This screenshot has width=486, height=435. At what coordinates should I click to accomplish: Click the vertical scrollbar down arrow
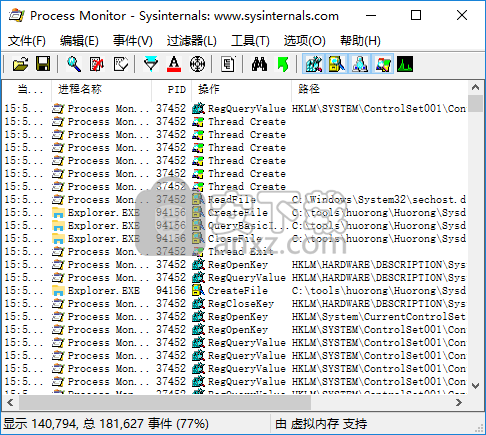tap(475, 386)
